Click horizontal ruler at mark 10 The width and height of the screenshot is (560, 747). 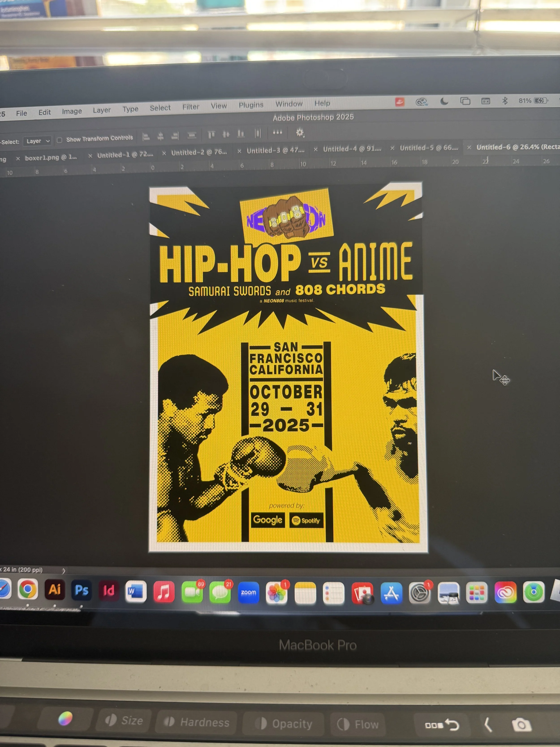(303, 164)
